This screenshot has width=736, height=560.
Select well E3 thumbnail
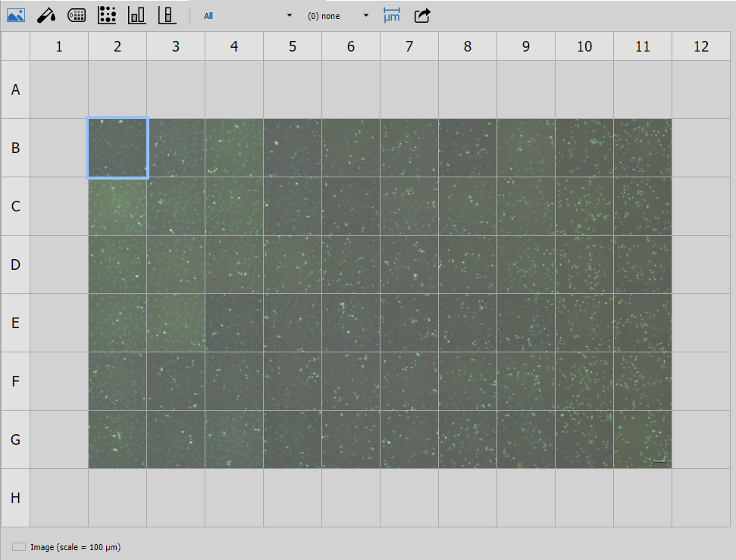point(176,323)
